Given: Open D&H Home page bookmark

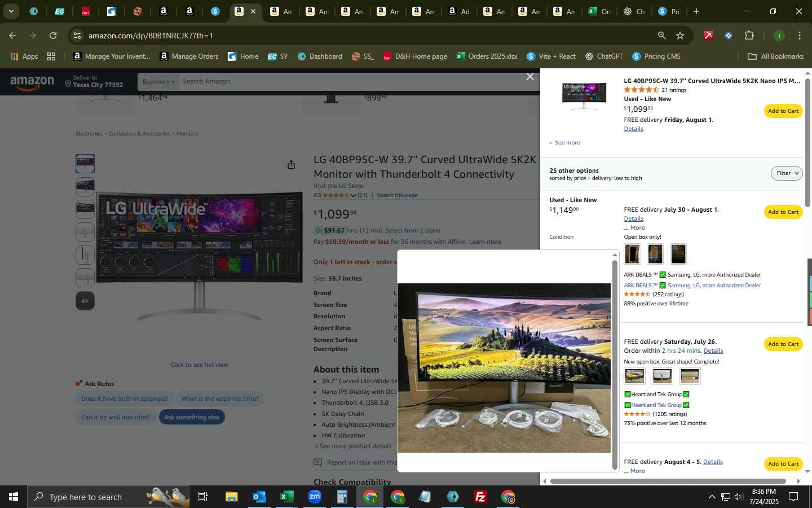Looking at the screenshot, I should pos(415,56).
